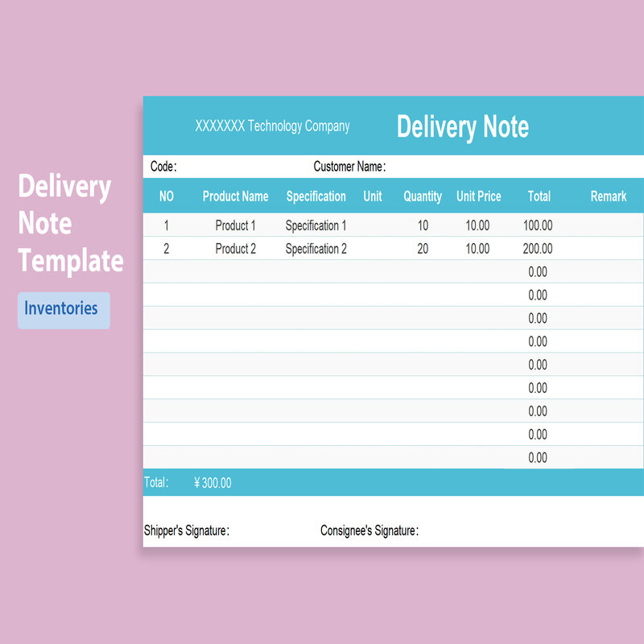Select the Product 1 cell
Image resolution: width=644 pixels, height=644 pixels.
[x=235, y=225]
